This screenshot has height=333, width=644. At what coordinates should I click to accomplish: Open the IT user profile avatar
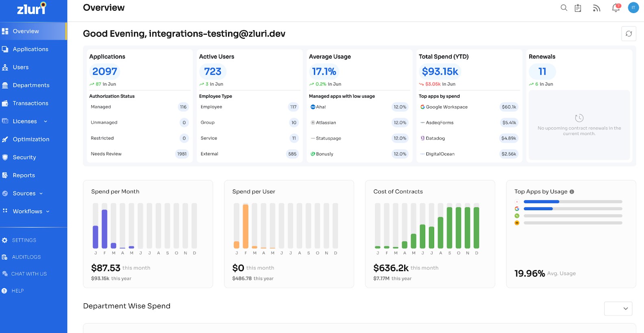633,8
